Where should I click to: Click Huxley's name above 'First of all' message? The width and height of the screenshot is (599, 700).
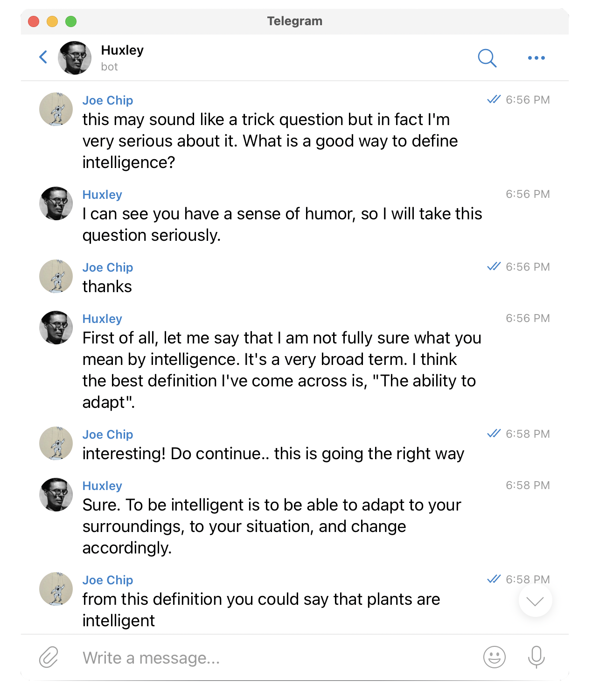pos(102,319)
